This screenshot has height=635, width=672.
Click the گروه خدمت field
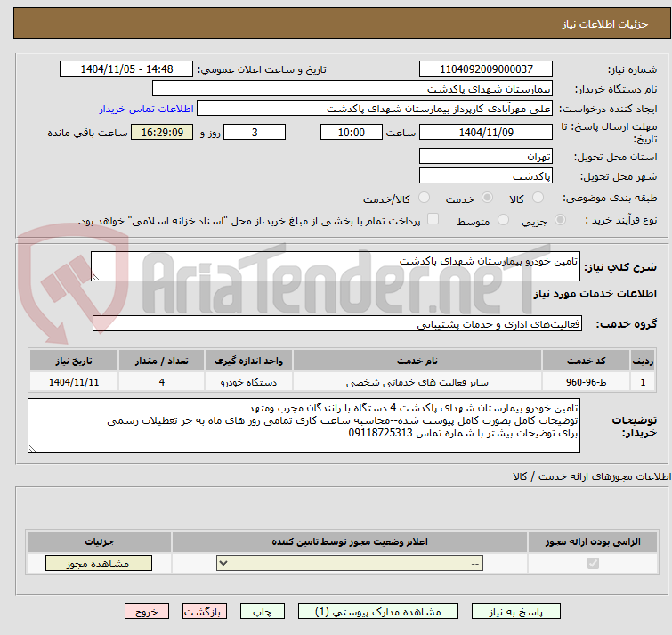coord(337,323)
